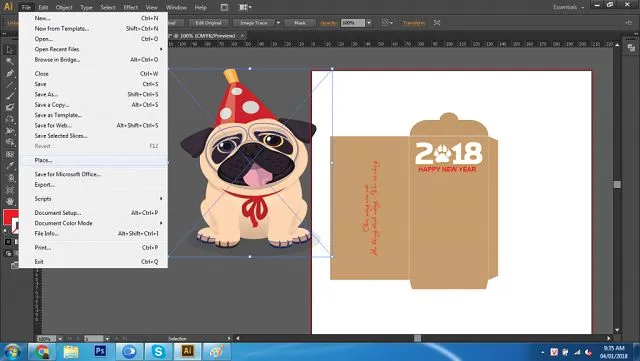Select the Pen tool
Screen dimensions: 640x361
(9, 73)
